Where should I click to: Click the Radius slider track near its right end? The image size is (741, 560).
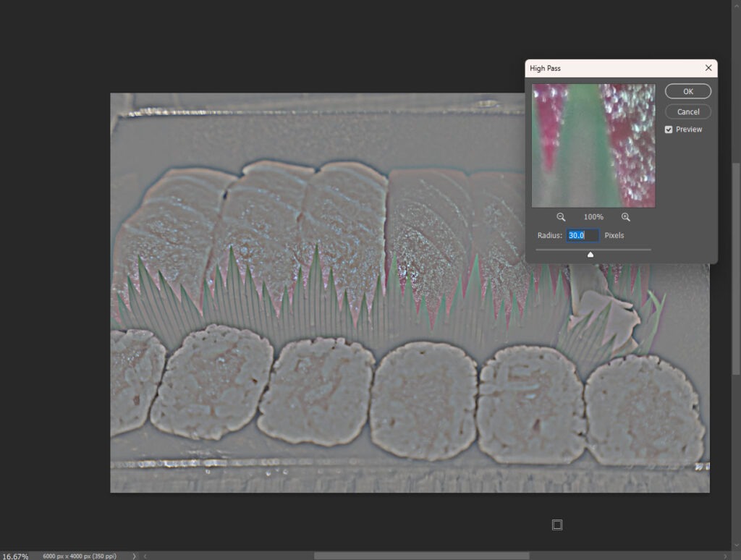tap(644, 250)
